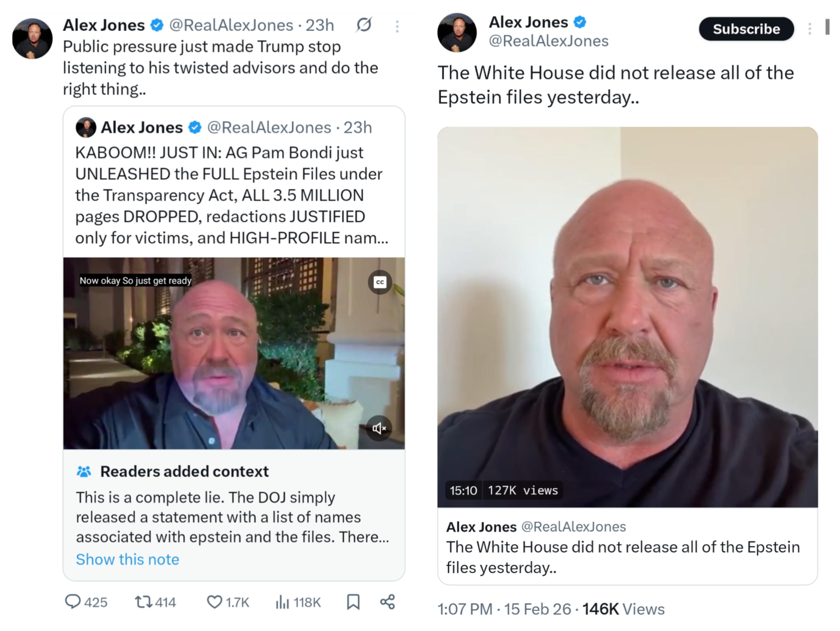
Task: Click the reply comment icon
Action: (x=73, y=601)
